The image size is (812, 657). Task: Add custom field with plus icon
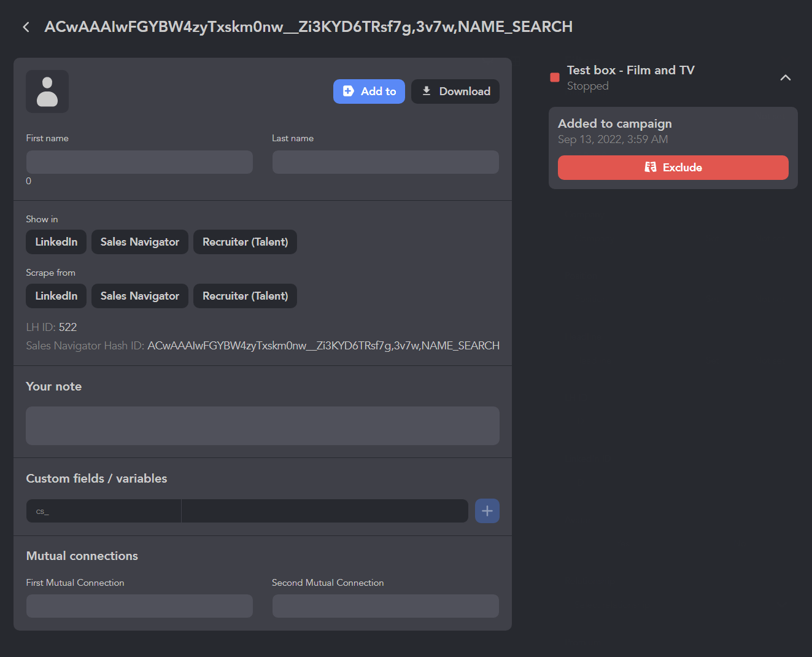[487, 511]
